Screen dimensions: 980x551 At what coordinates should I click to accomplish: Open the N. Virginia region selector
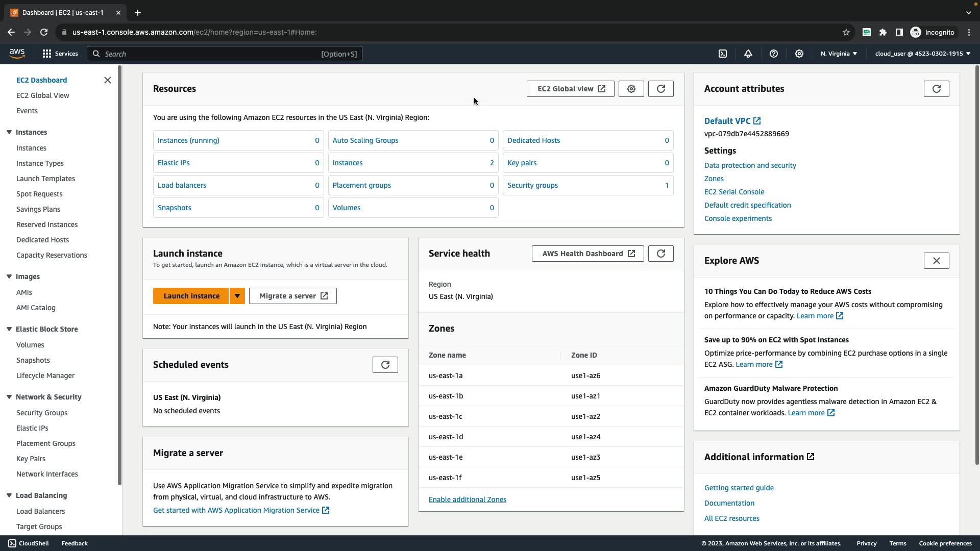click(x=839, y=54)
